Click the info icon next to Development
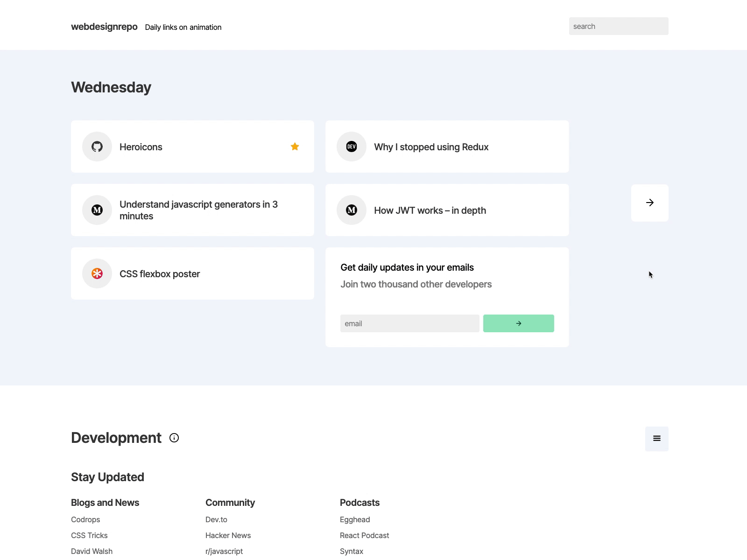The height and width of the screenshot is (560, 747). click(174, 438)
